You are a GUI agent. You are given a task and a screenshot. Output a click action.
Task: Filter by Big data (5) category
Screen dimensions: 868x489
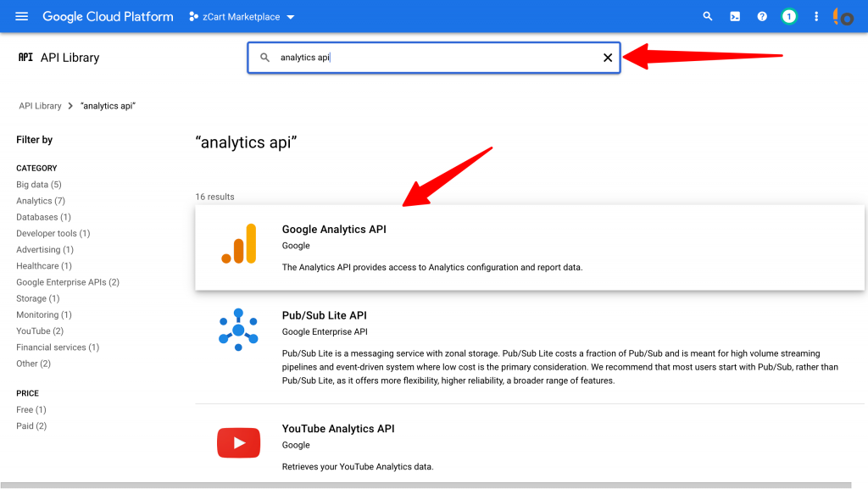click(x=39, y=185)
